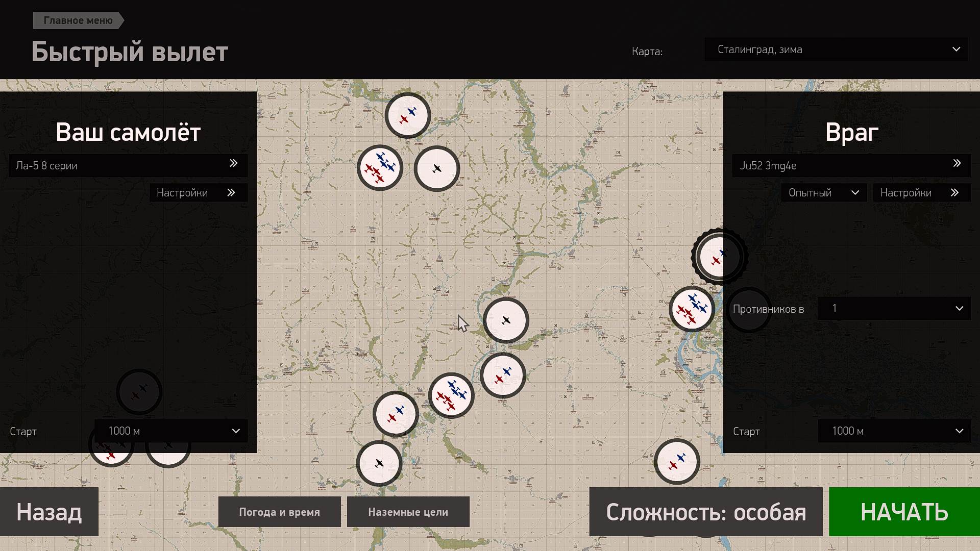Select the duel icon above the southernmost single-plane icon
Viewport: 980px width, 551px height.
[x=396, y=414]
